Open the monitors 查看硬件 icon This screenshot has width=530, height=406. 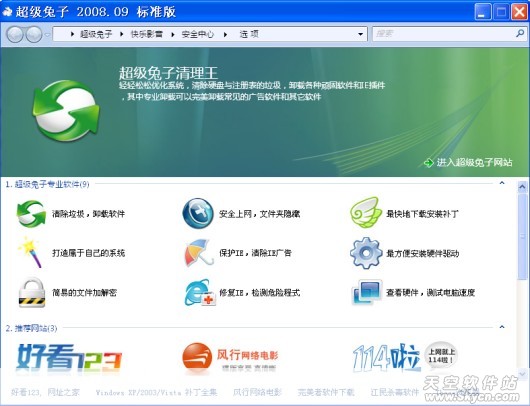[x=366, y=292]
